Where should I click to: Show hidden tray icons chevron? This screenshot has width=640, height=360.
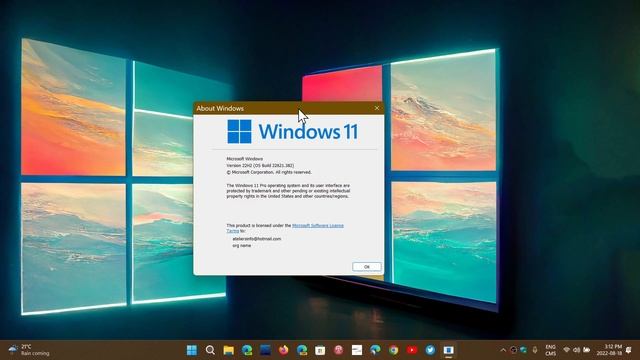tap(503, 350)
